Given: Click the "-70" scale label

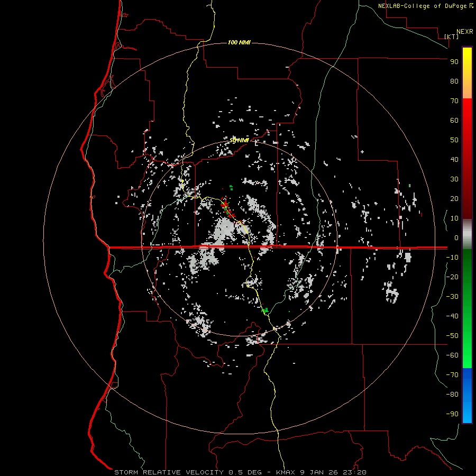Looking at the screenshot, I should click(x=452, y=374).
